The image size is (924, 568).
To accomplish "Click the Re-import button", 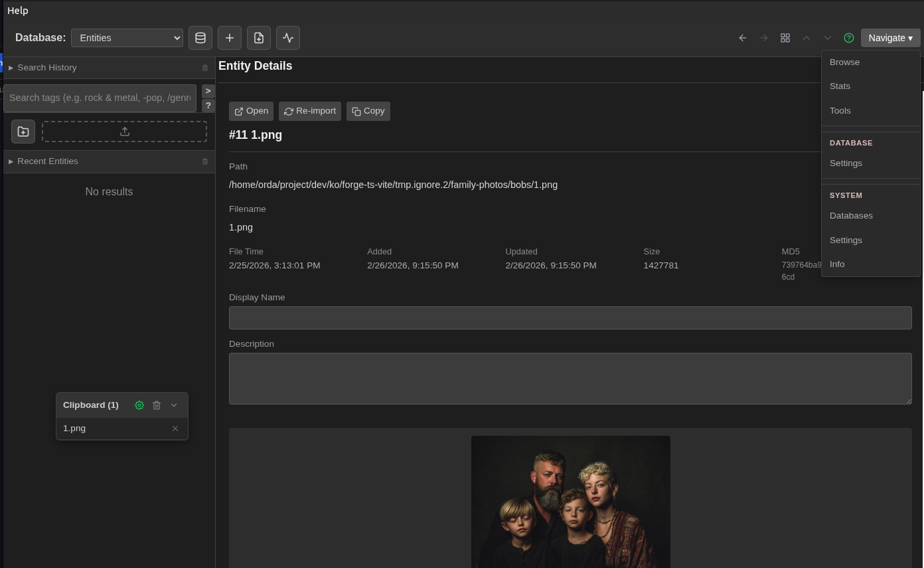I will (309, 111).
